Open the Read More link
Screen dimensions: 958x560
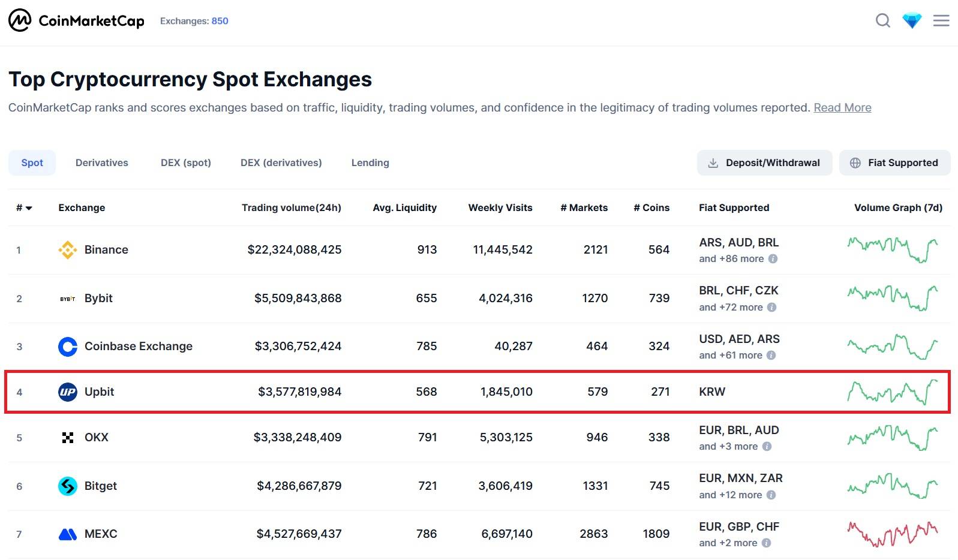[x=842, y=108]
